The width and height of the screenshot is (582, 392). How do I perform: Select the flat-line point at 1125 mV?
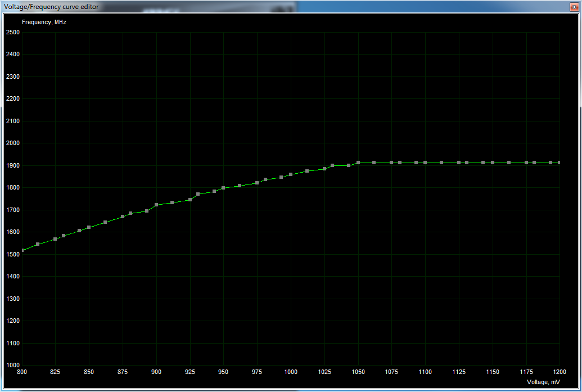pos(459,163)
